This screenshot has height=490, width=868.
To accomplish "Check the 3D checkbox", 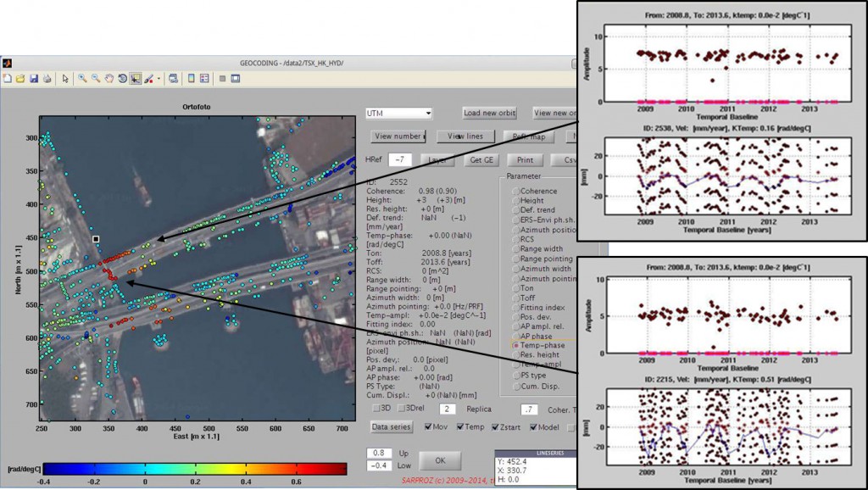I will [x=376, y=409].
